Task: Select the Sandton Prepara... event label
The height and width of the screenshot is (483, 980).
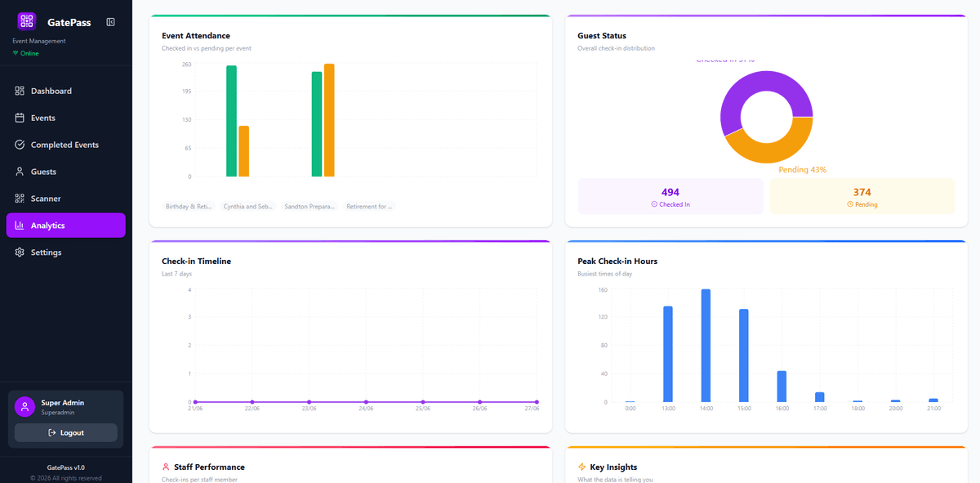Action: pos(309,207)
